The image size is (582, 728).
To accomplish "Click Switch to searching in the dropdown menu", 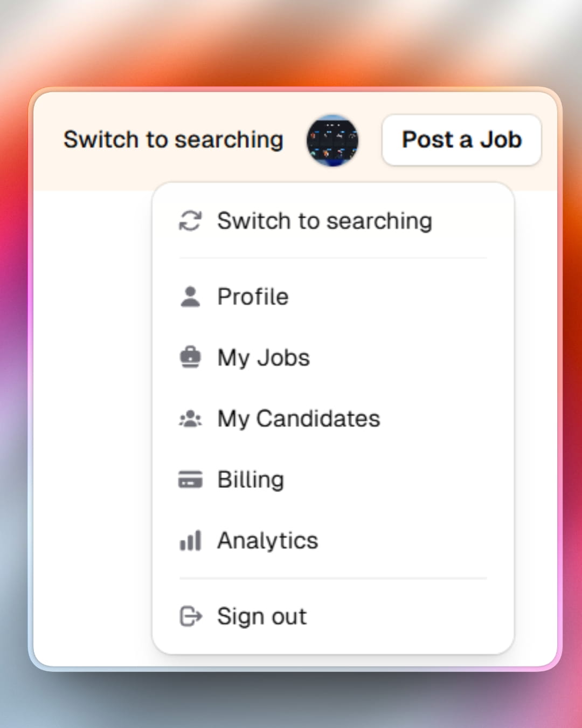I will (x=324, y=220).
